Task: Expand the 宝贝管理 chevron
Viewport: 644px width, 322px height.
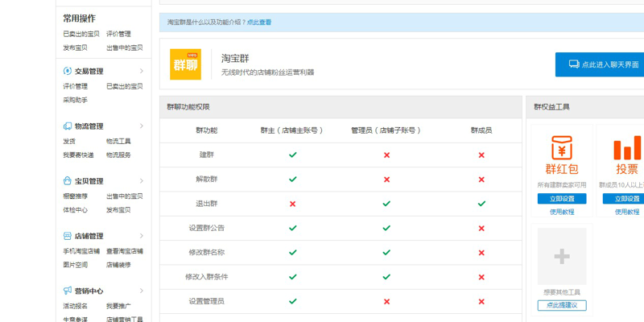Action: tap(142, 180)
